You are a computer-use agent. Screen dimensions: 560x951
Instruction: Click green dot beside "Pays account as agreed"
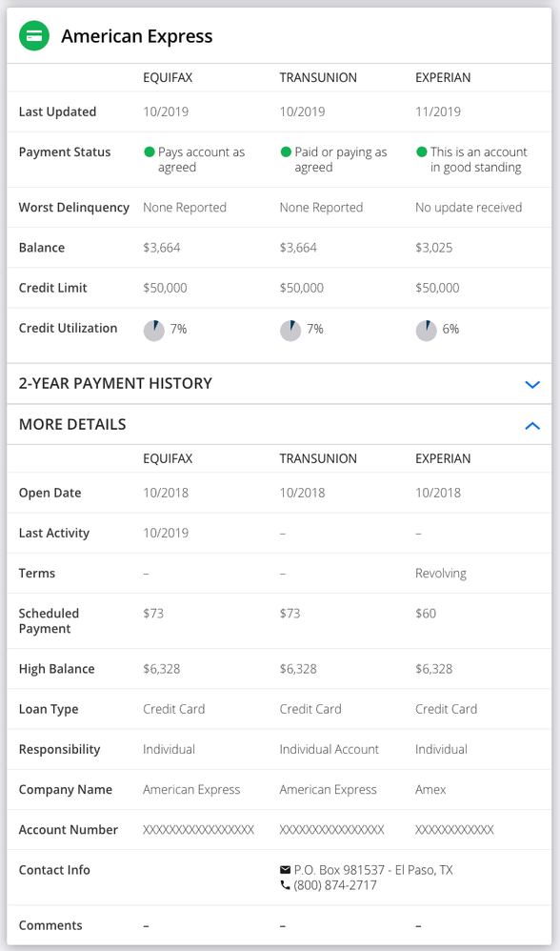click(147, 150)
